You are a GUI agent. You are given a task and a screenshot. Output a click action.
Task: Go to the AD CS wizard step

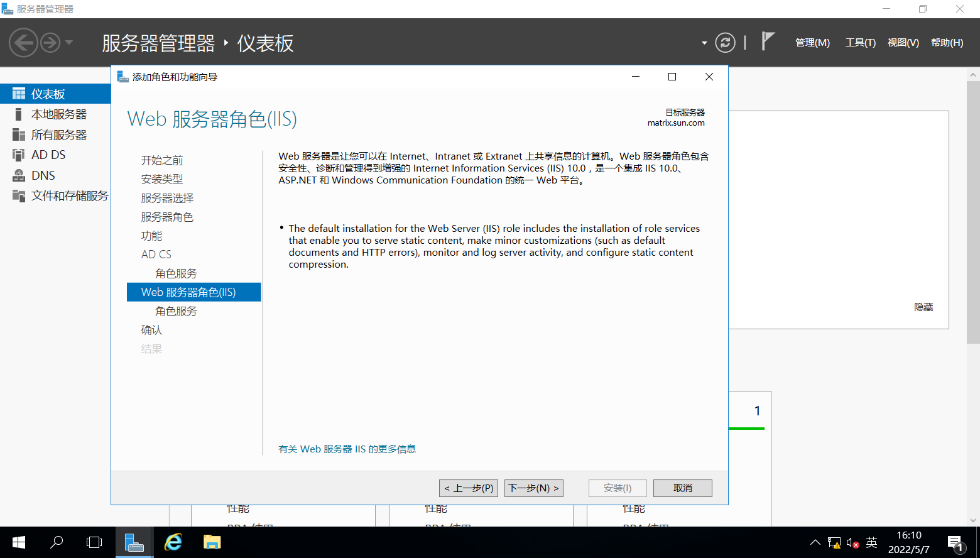click(x=156, y=254)
